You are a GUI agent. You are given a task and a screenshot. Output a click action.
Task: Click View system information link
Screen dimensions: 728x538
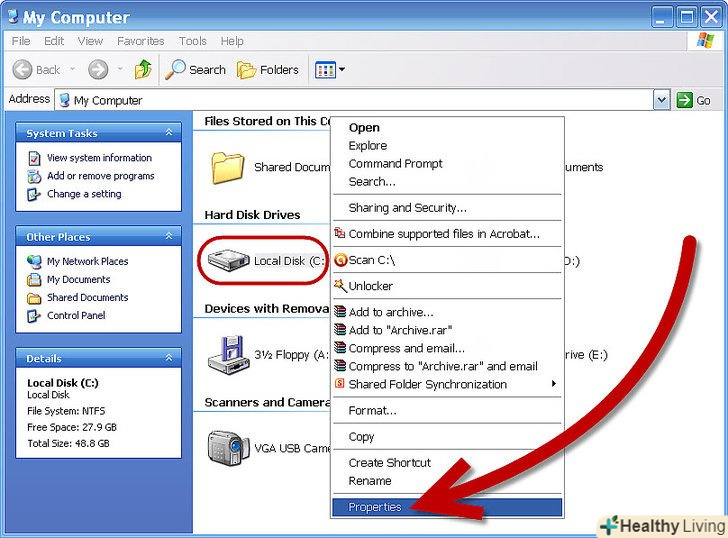click(x=99, y=158)
